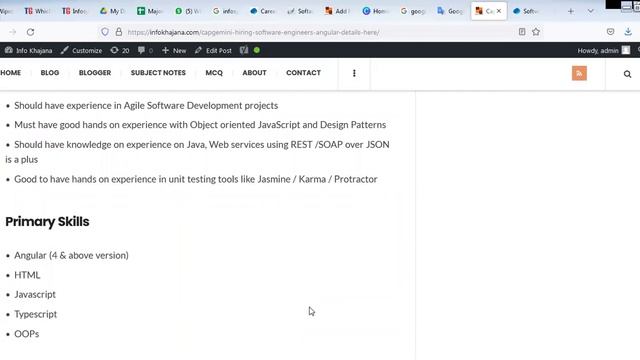Click the orange RSS feed icon
The height and width of the screenshot is (360, 640).
click(x=579, y=73)
